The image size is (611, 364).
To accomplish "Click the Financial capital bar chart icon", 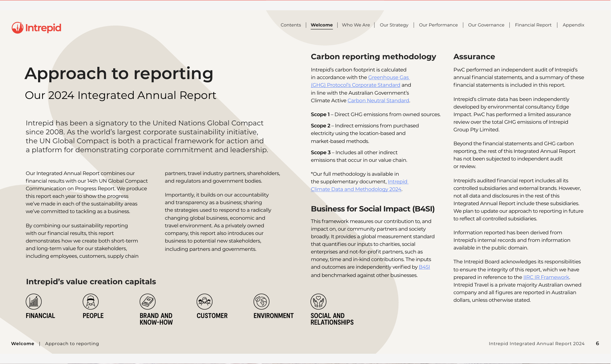I will pyautogui.click(x=34, y=301).
